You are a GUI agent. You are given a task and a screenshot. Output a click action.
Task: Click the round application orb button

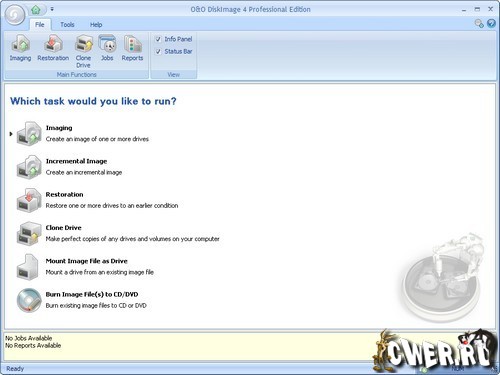click(15, 15)
